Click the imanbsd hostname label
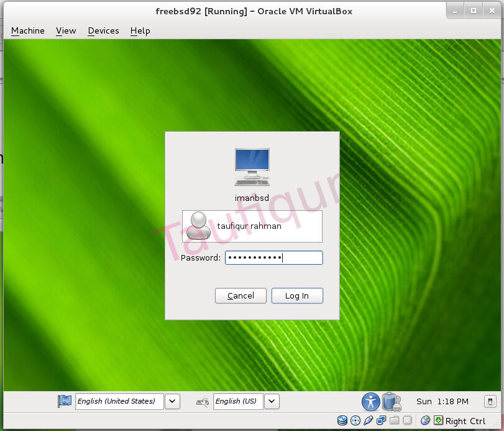The width and height of the screenshot is (504, 431). click(x=252, y=198)
